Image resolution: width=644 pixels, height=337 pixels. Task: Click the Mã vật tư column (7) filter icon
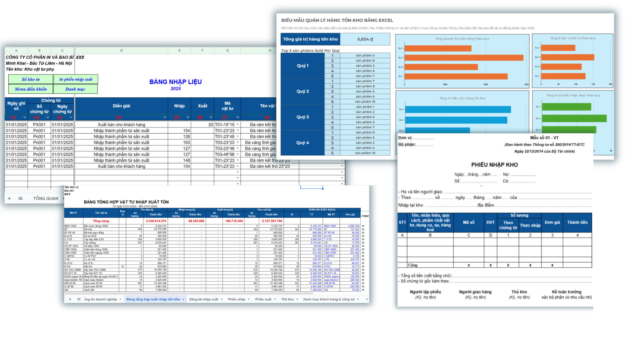coord(237,118)
